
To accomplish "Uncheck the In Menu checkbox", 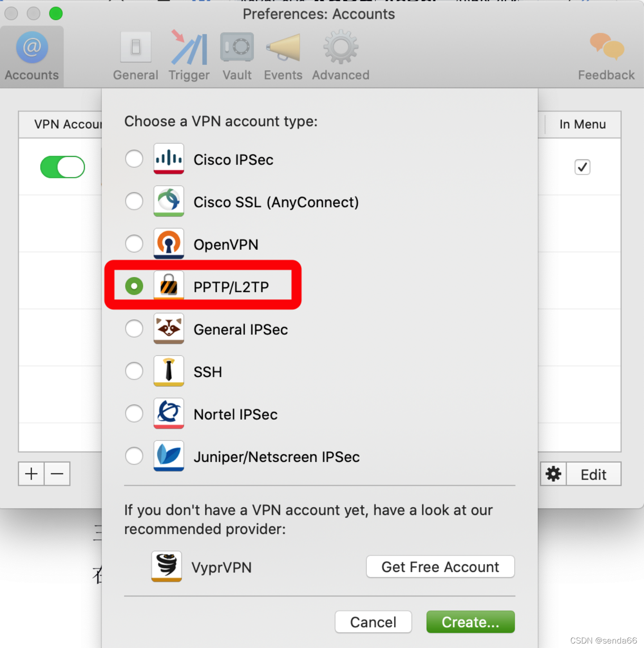I will (582, 167).
